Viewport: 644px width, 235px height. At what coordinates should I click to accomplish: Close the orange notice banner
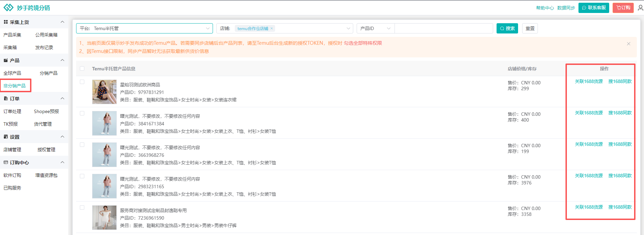[628, 44]
